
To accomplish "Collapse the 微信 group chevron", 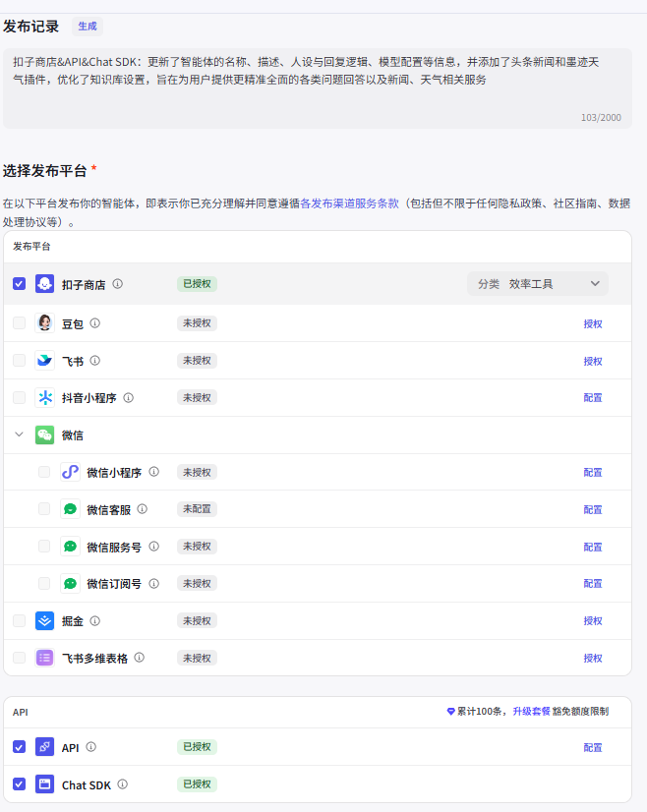I will pyautogui.click(x=20, y=435).
